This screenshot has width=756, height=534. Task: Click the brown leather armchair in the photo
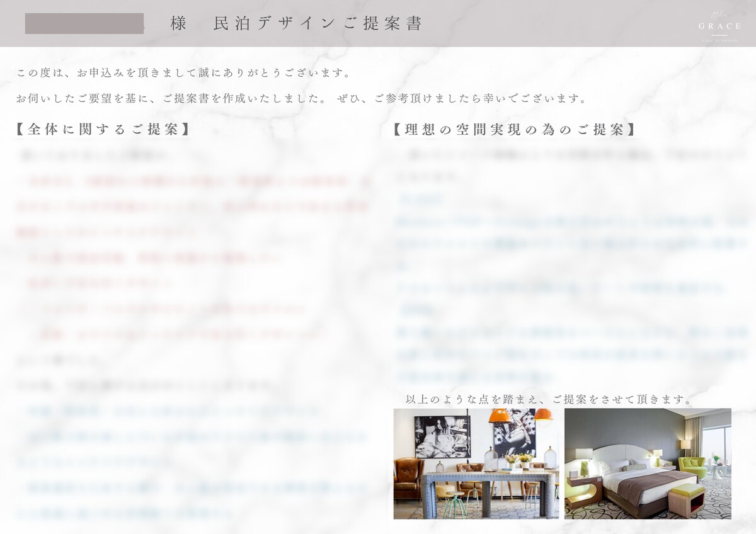coord(409,479)
